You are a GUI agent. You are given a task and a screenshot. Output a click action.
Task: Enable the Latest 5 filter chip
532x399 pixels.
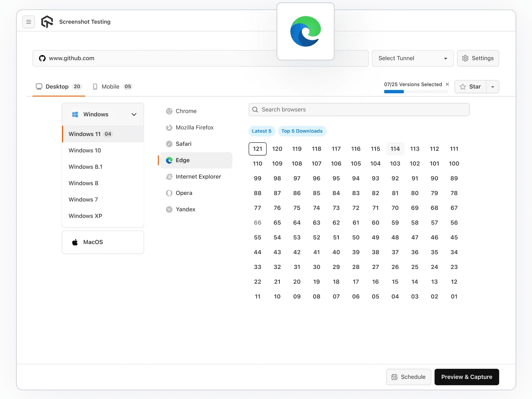[262, 131]
